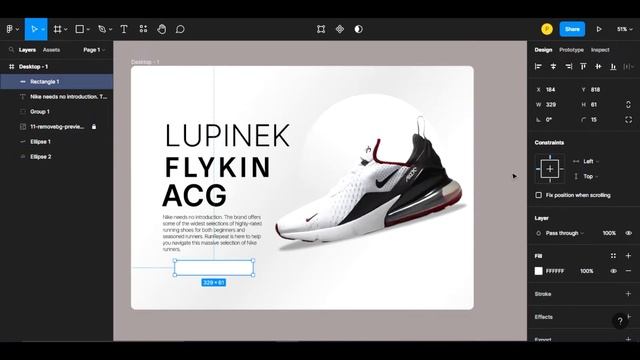
Task: Select the 11-removebg-preview image layer
Action: click(x=57, y=127)
